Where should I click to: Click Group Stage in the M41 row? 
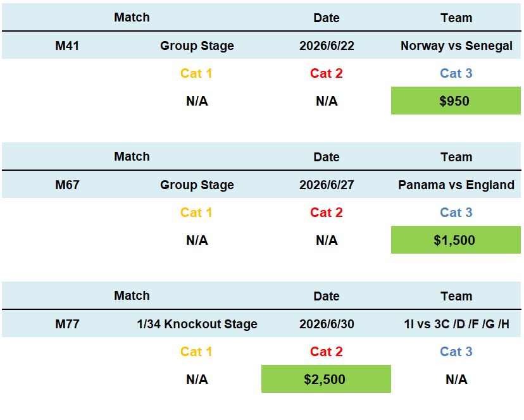(197, 46)
